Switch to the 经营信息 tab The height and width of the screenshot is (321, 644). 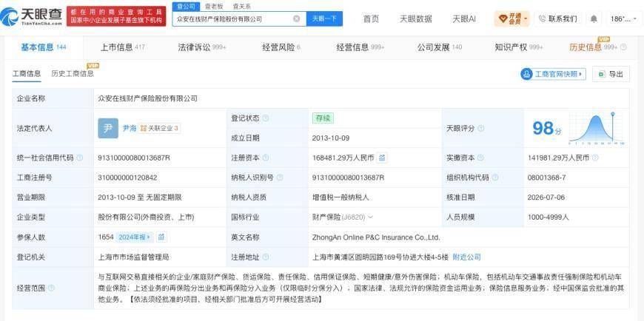click(x=360, y=47)
